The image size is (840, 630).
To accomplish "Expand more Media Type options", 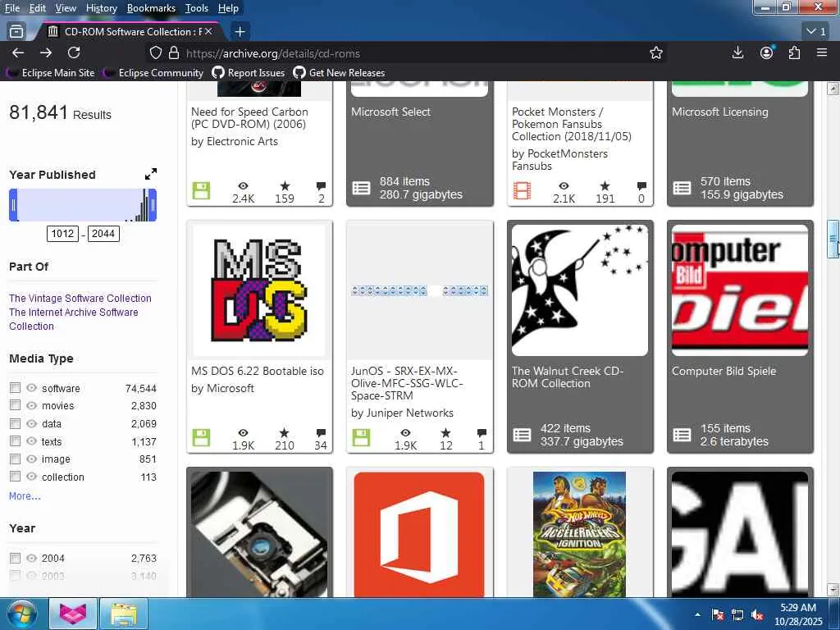I will [x=25, y=496].
